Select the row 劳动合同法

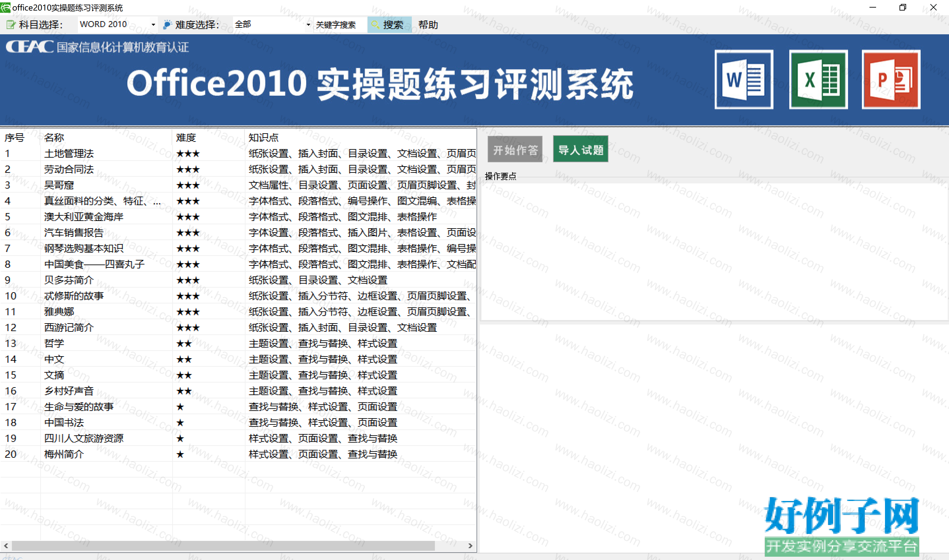[x=238, y=170]
